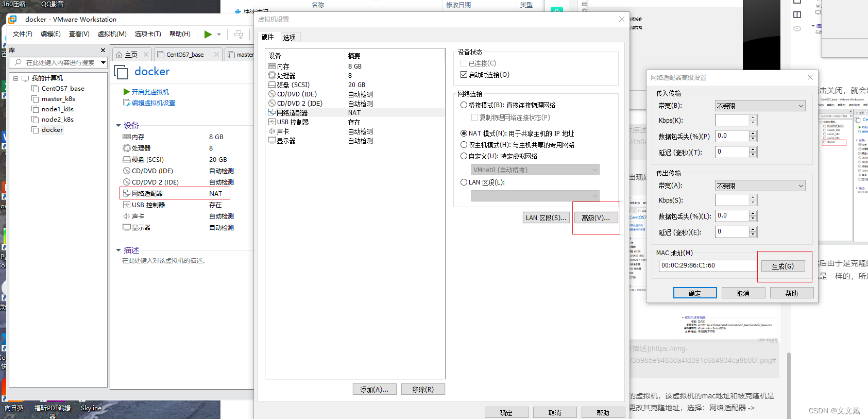Image resolution: width=868 pixels, height=419 pixels.
Task: Click the hard disk SCSI icon in settings dialog
Action: pos(272,85)
